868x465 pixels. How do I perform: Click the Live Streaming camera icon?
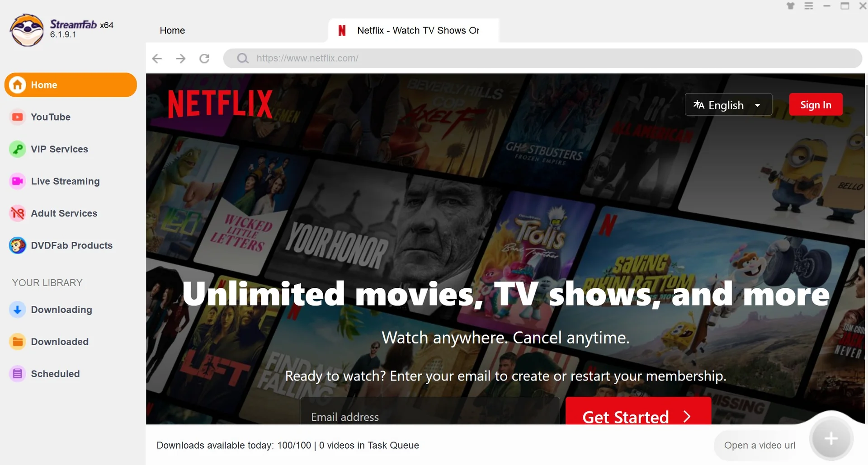17,181
